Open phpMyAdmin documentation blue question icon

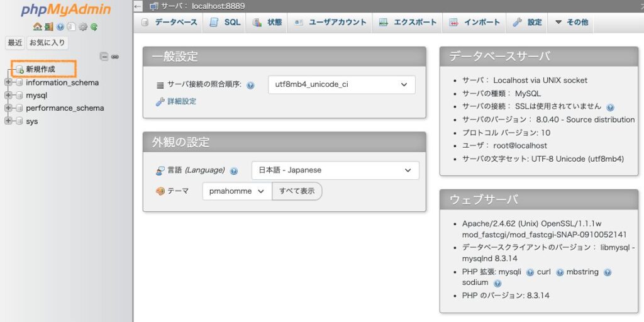pos(60,26)
